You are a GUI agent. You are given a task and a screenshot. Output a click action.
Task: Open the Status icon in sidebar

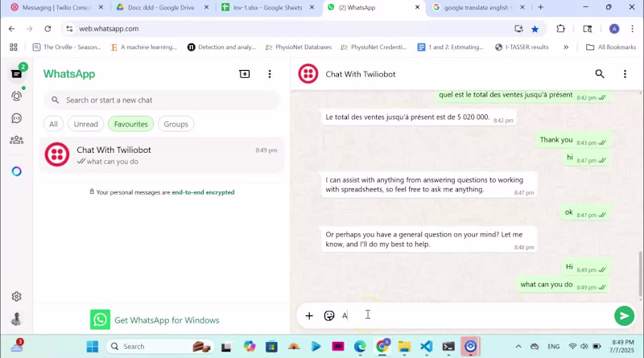pos(16,96)
